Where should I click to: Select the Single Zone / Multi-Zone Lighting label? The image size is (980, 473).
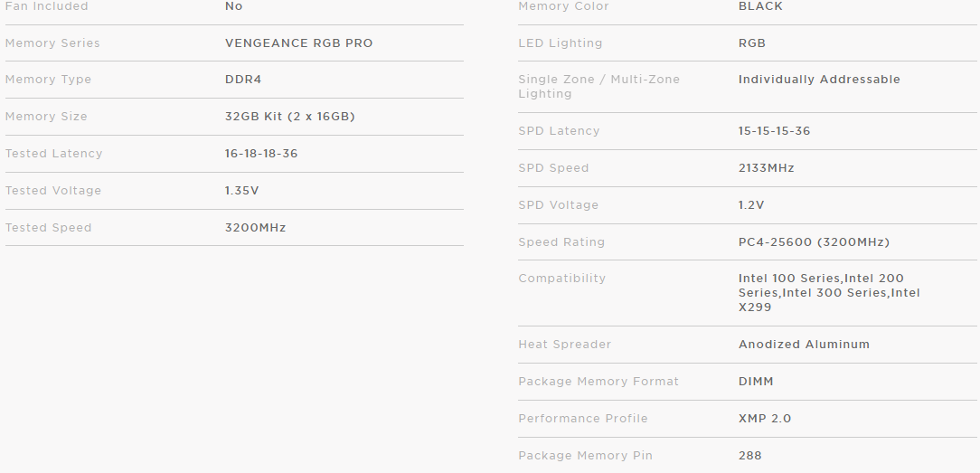[598, 87]
